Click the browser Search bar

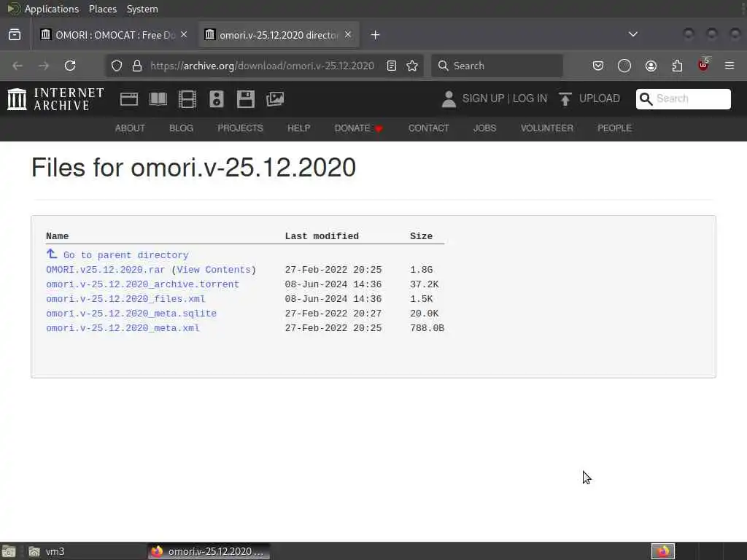(x=497, y=66)
